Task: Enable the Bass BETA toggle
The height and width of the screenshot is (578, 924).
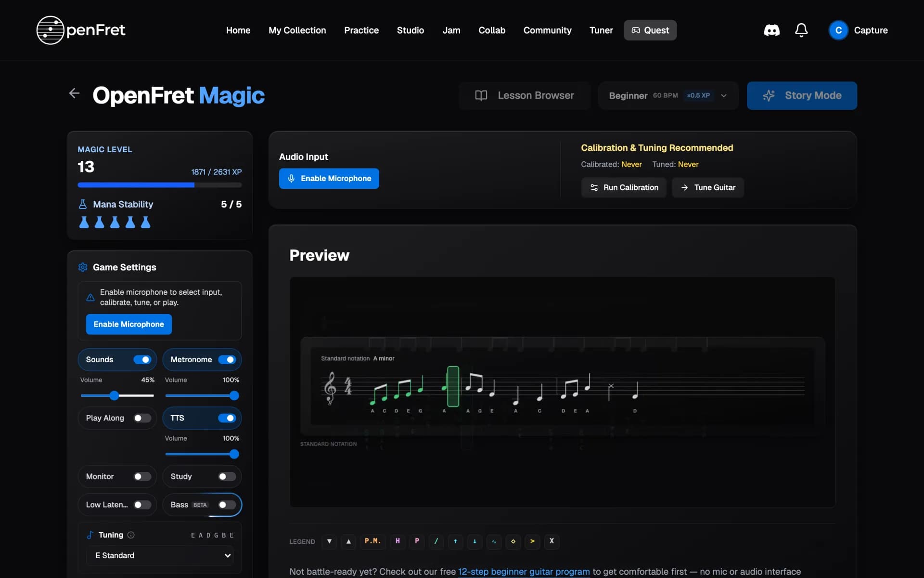Action: tap(227, 505)
